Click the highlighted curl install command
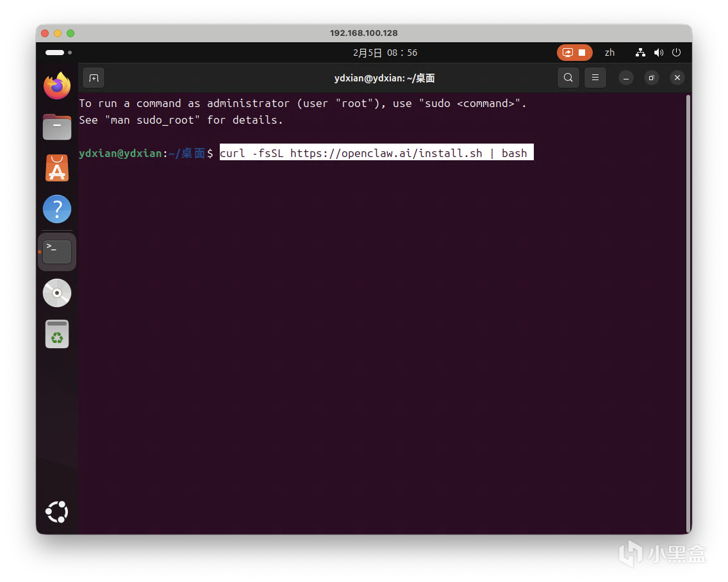Image resolution: width=728 pixels, height=582 pixels. pyautogui.click(x=377, y=153)
